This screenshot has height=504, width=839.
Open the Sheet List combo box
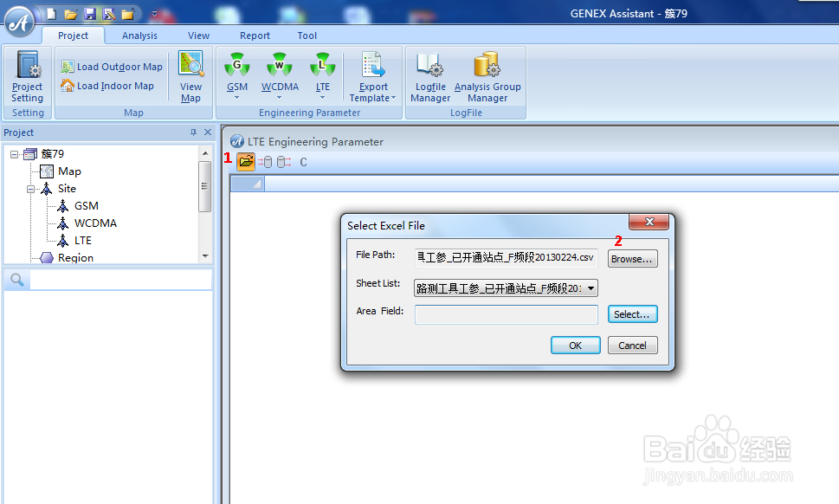(x=506, y=288)
